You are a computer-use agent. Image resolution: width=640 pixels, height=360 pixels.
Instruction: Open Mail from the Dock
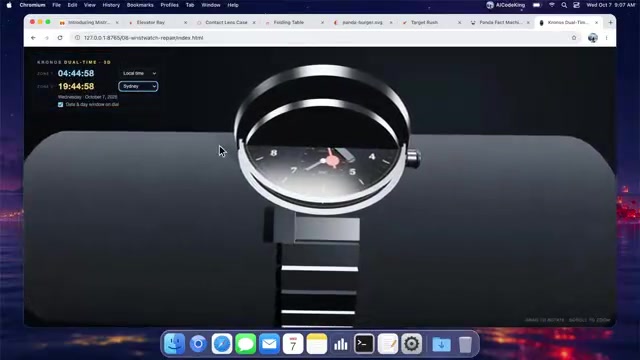coord(269,344)
